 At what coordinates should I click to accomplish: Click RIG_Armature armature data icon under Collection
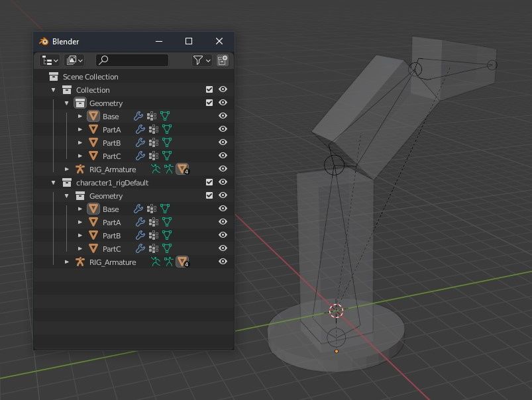pyautogui.click(x=169, y=169)
